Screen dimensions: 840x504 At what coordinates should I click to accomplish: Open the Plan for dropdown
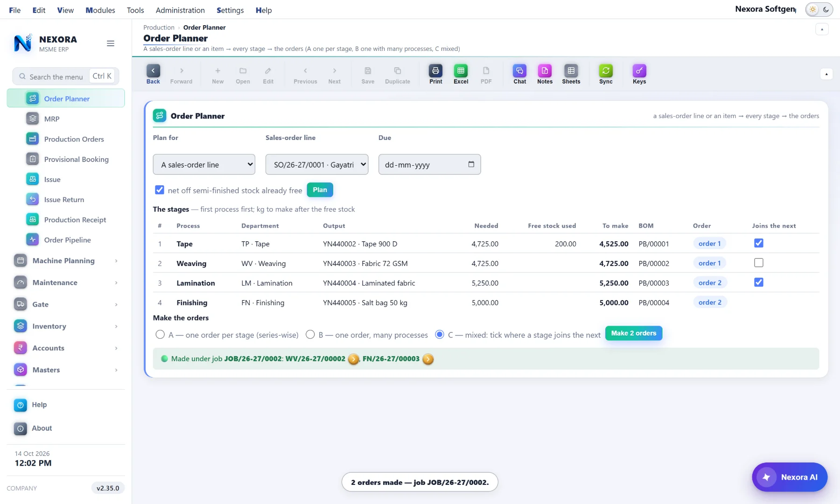204,164
